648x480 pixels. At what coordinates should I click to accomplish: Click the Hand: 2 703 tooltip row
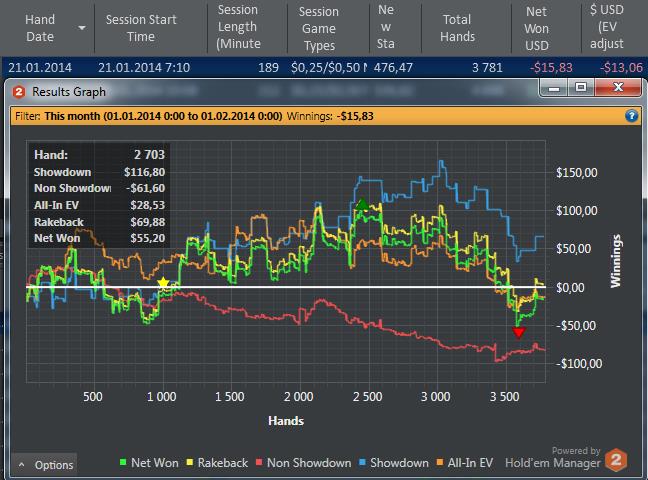pos(99,155)
